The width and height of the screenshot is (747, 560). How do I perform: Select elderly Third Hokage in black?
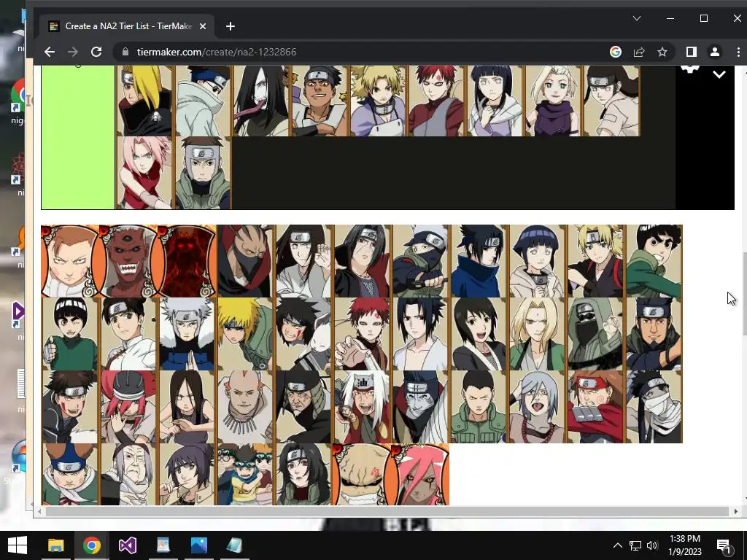(303, 407)
